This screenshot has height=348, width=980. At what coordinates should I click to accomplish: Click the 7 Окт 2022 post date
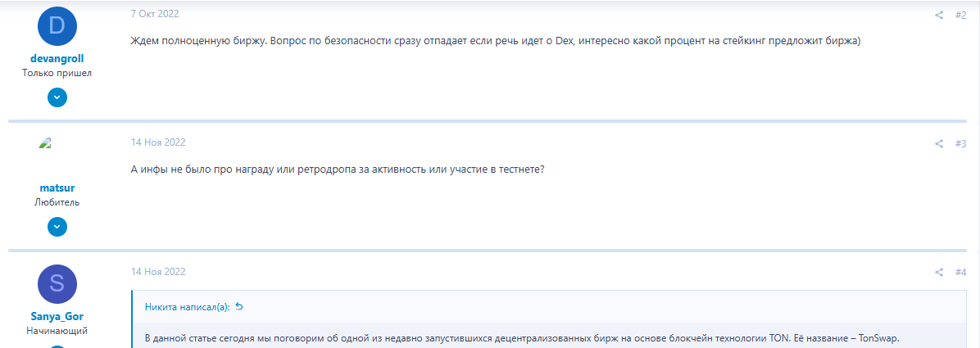coord(155,14)
